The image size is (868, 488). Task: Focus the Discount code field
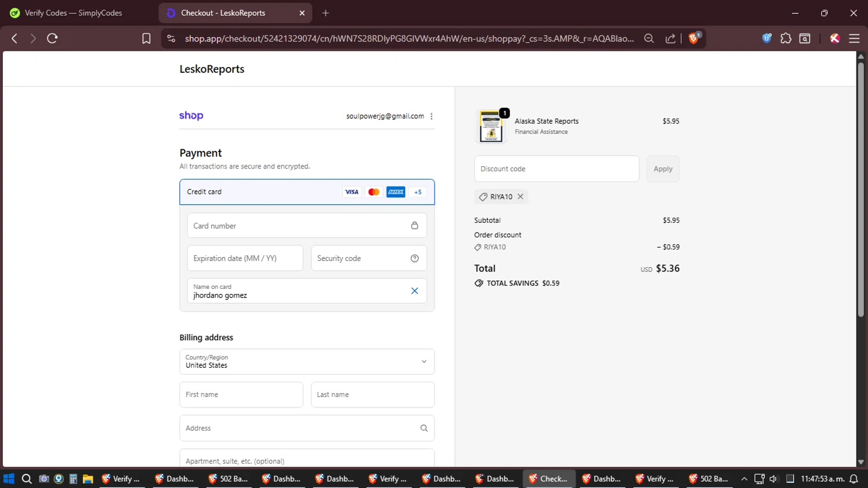[x=557, y=168]
